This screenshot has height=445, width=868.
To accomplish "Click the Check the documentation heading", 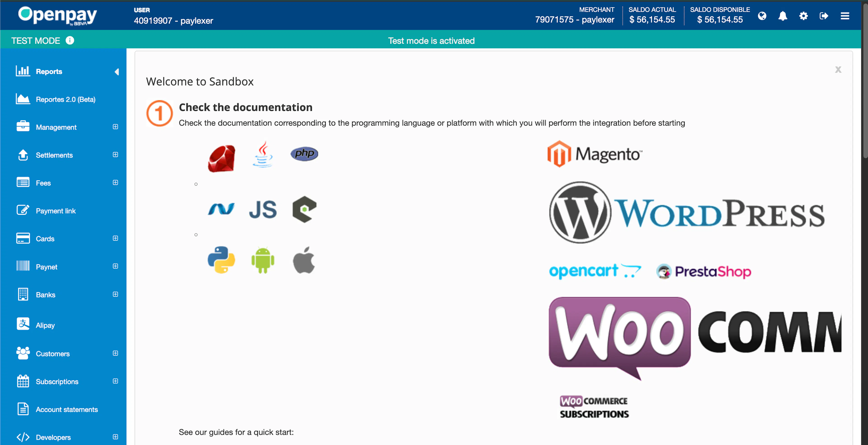I will (246, 107).
